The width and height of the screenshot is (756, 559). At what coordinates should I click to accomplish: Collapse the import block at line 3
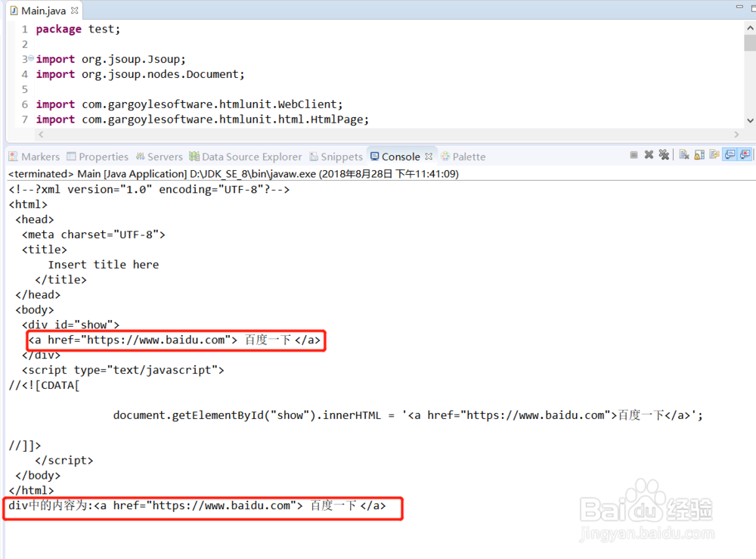pyautogui.click(x=31, y=58)
